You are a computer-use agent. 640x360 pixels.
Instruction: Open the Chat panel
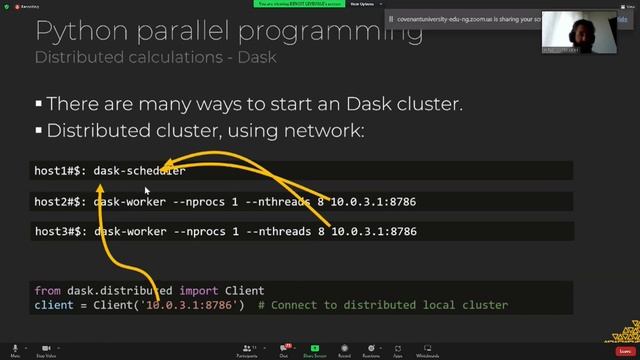pyautogui.click(x=284, y=350)
